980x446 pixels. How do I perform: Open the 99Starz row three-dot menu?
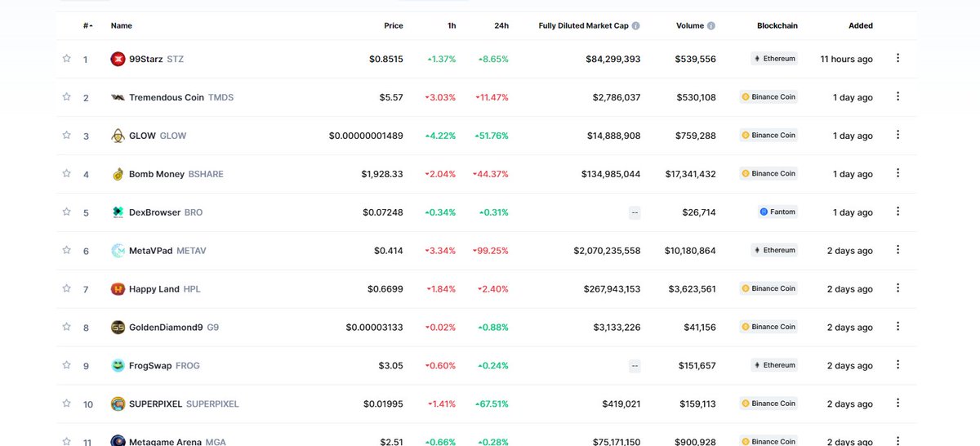[x=898, y=58]
